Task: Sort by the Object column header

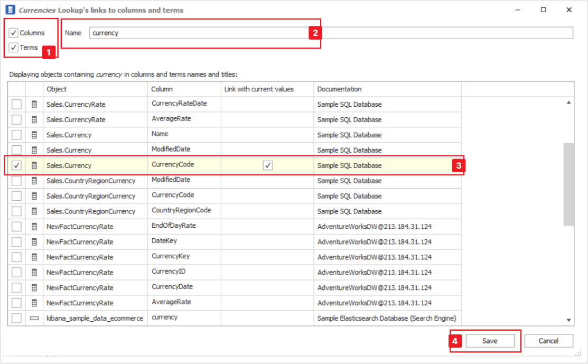Action: pos(95,89)
